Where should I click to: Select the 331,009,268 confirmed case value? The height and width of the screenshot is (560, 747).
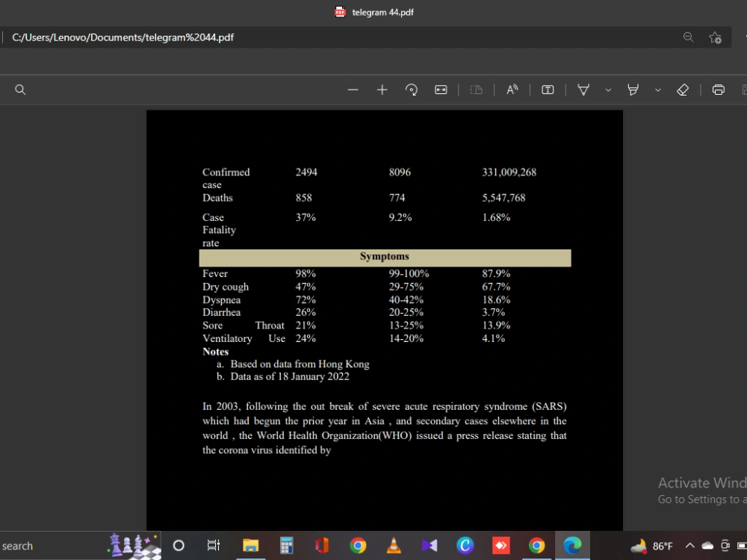509,172
